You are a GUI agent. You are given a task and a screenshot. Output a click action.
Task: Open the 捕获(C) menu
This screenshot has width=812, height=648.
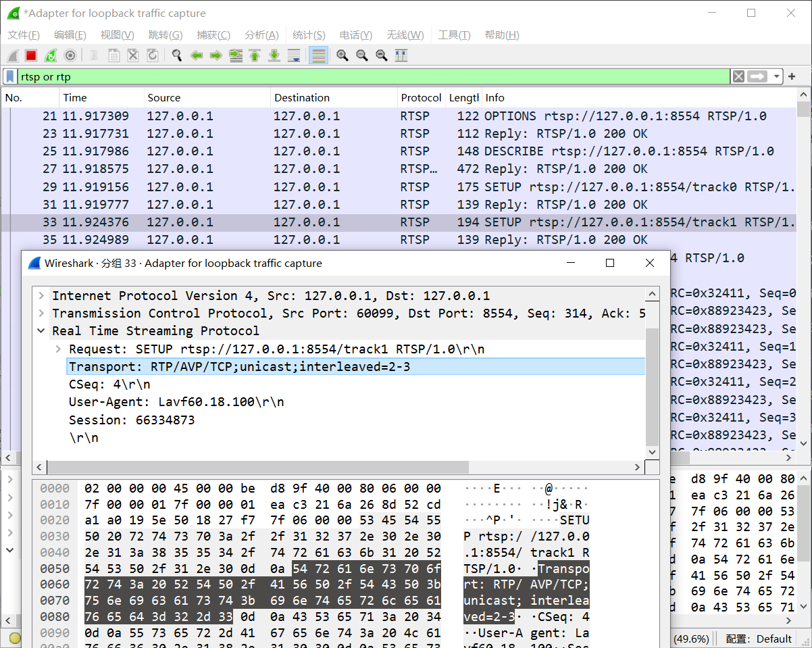(x=213, y=35)
